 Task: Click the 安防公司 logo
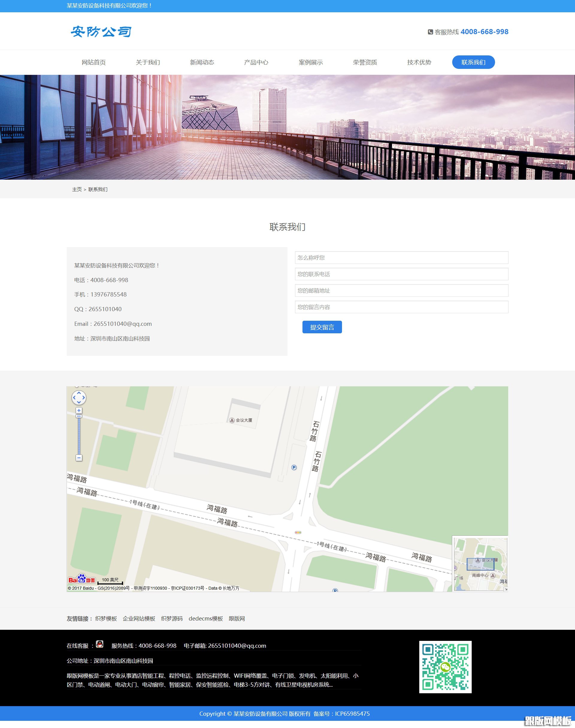click(x=101, y=32)
